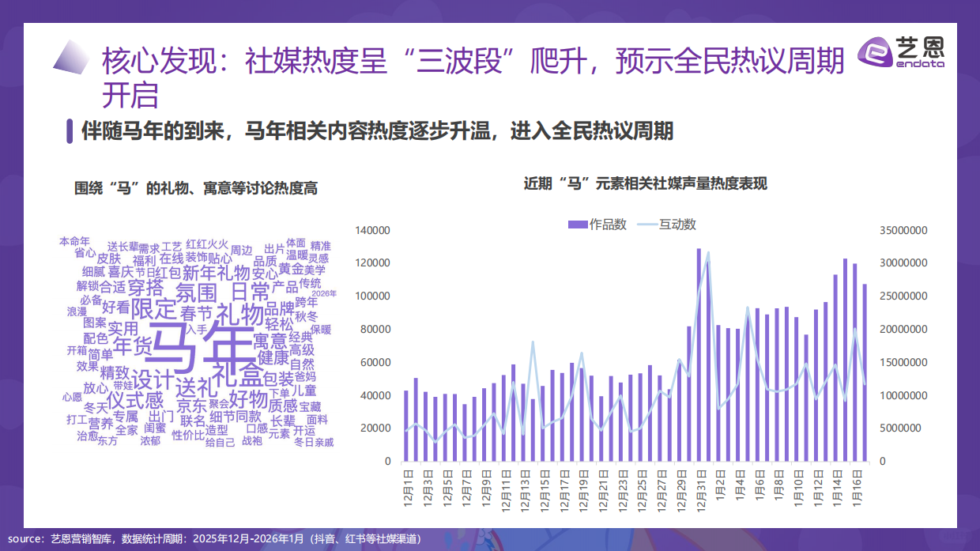Open the '2026年' tag in the word cloud
The width and height of the screenshot is (980, 551).
click(323, 293)
